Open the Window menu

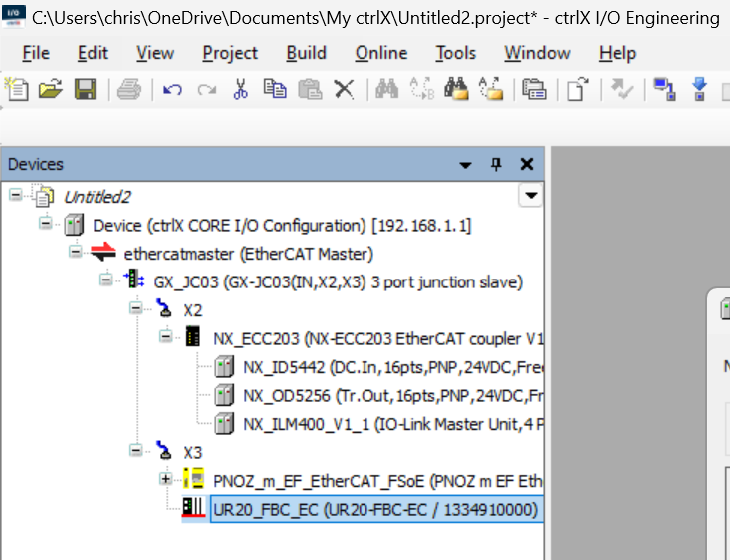tap(537, 53)
